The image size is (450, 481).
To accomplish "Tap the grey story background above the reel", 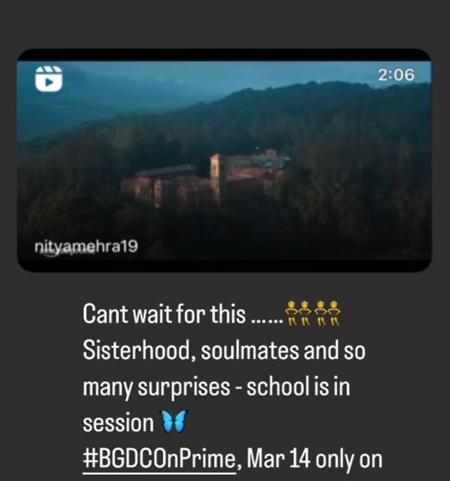I will click(225, 23).
